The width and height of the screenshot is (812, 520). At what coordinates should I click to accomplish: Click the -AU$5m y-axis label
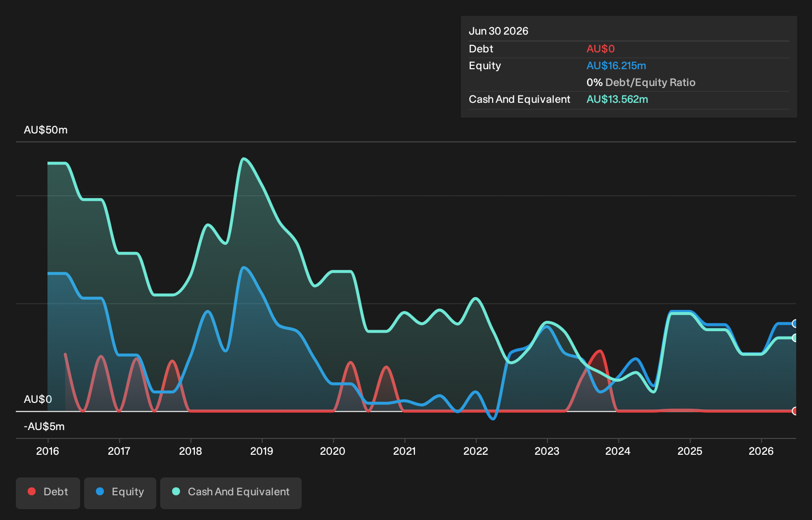coord(44,427)
